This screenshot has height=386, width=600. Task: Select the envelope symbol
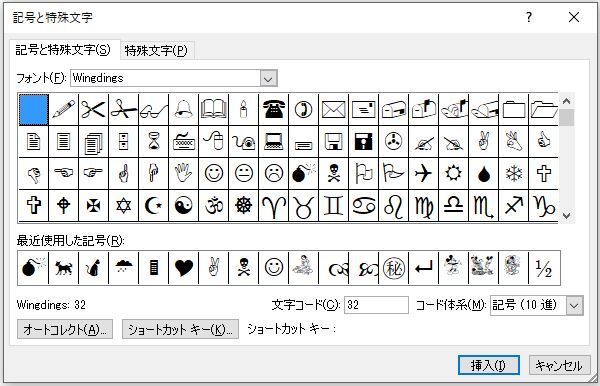tap(334, 109)
